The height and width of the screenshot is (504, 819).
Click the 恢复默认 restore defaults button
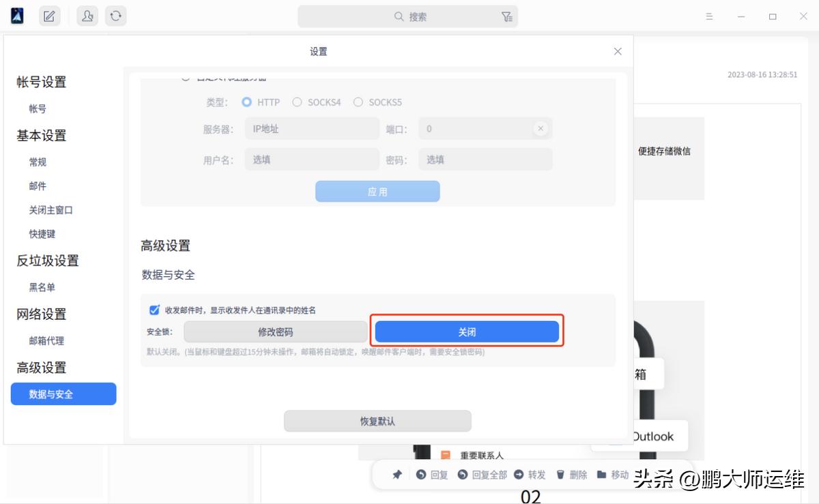(377, 421)
